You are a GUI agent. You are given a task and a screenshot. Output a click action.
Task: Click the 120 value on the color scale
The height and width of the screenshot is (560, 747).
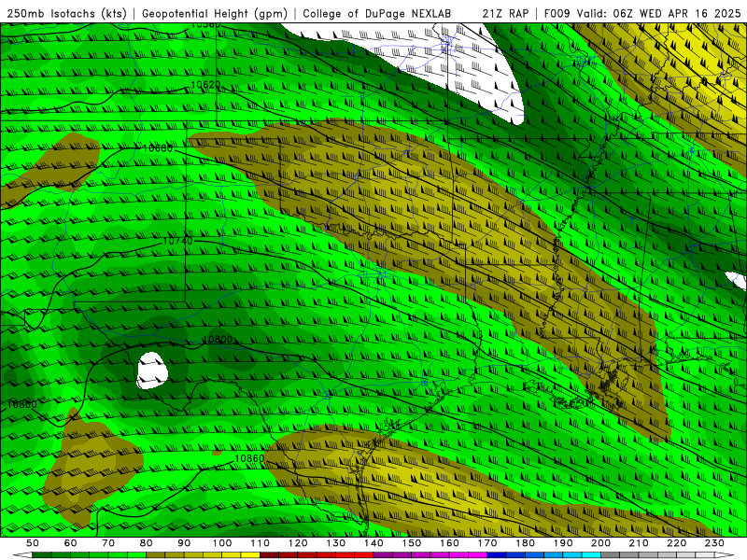pos(298,543)
